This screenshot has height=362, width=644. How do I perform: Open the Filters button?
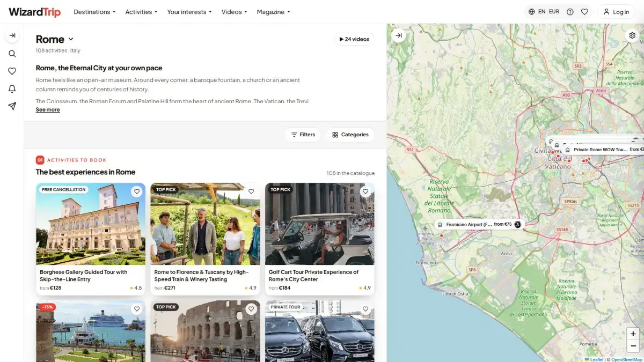pyautogui.click(x=303, y=135)
